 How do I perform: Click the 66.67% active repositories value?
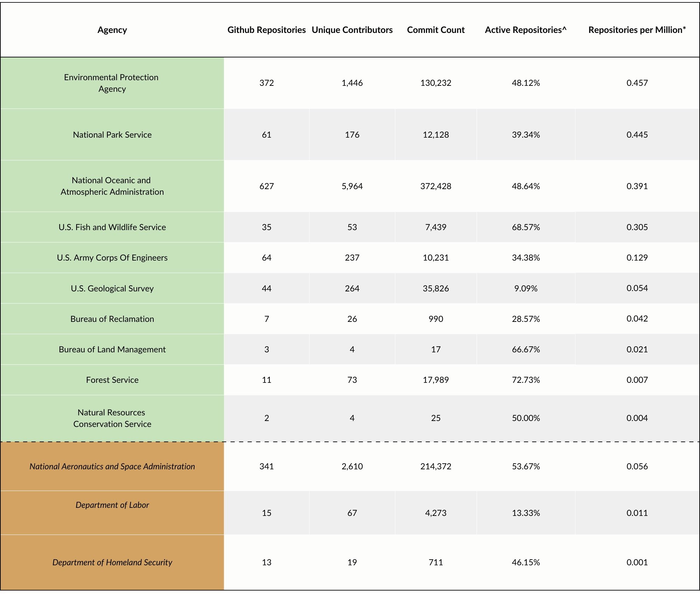tap(526, 349)
